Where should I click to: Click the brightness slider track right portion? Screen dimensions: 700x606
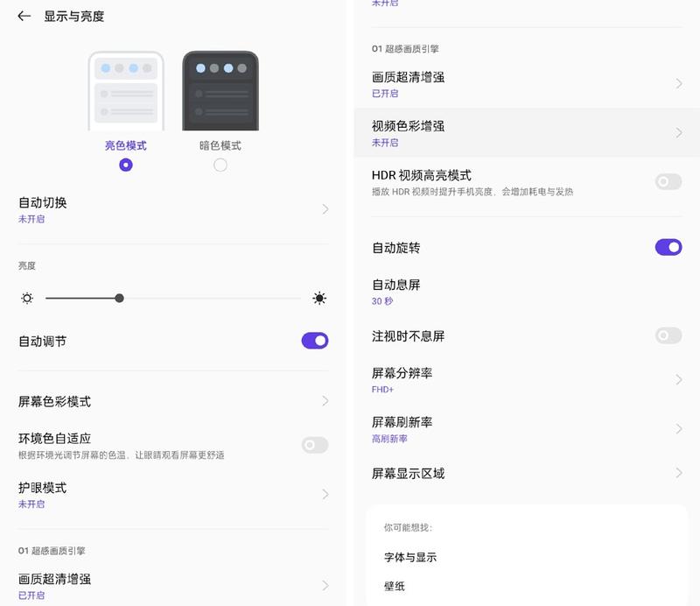(x=212, y=298)
